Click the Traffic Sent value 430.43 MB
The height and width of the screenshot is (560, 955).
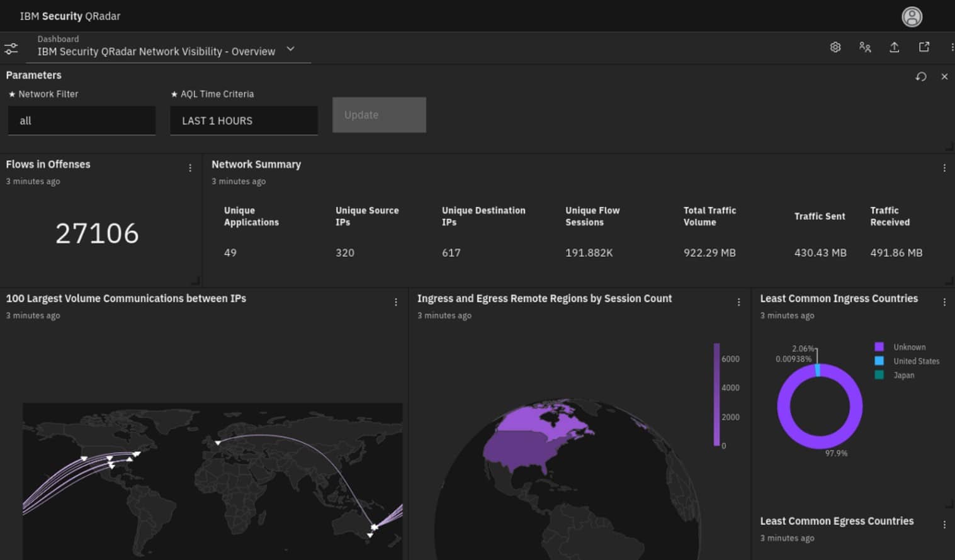(820, 253)
